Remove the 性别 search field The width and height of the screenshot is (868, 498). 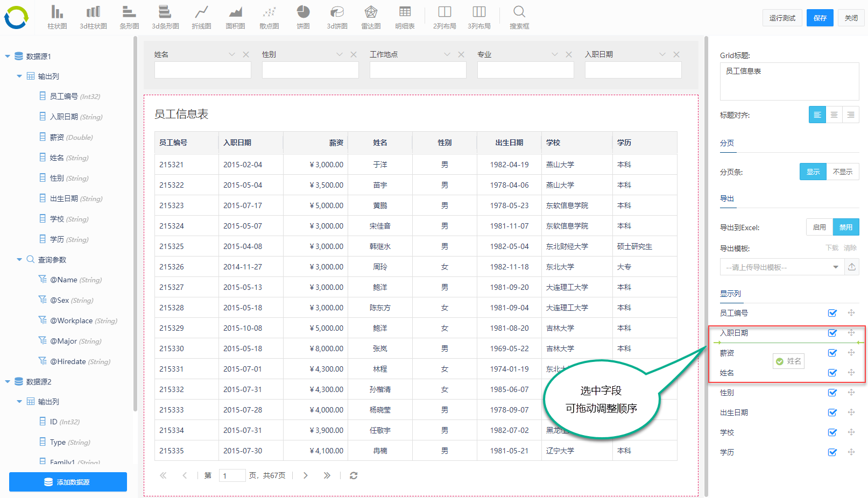[354, 54]
